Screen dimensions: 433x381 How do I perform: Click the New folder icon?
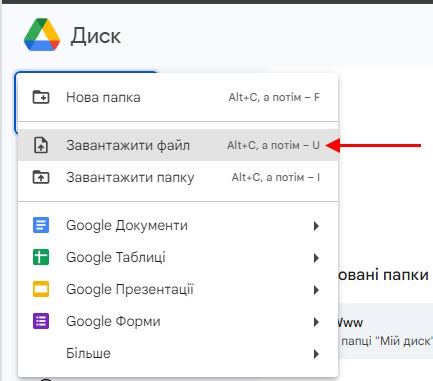click(x=41, y=97)
